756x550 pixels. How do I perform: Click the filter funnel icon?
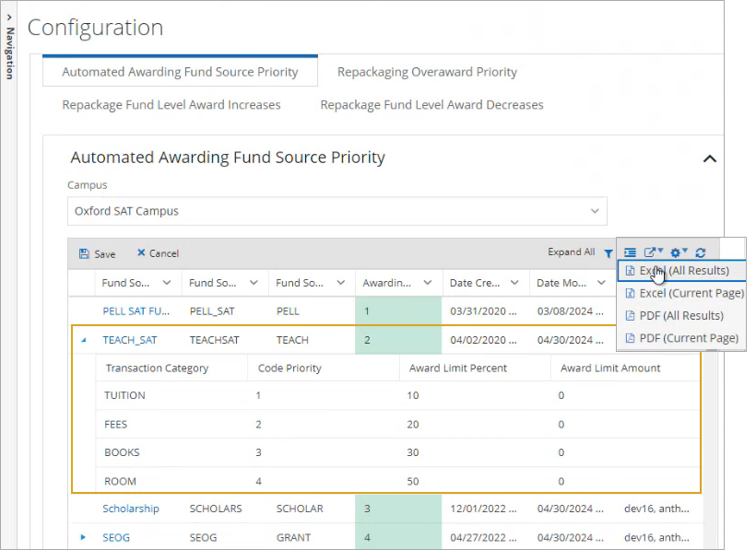pyautogui.click(x=608, y=252)
